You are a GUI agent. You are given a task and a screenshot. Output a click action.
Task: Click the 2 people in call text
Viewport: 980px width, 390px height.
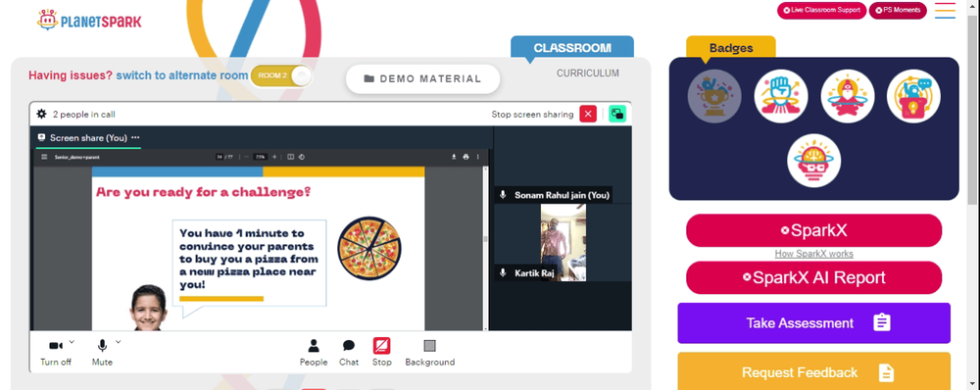(x=83, y=115)
